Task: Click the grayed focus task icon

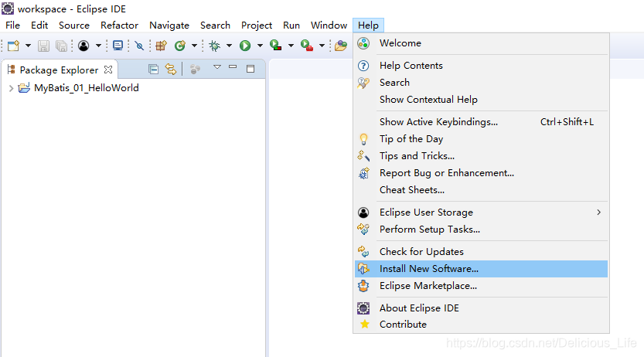Action: pos(195,70)
